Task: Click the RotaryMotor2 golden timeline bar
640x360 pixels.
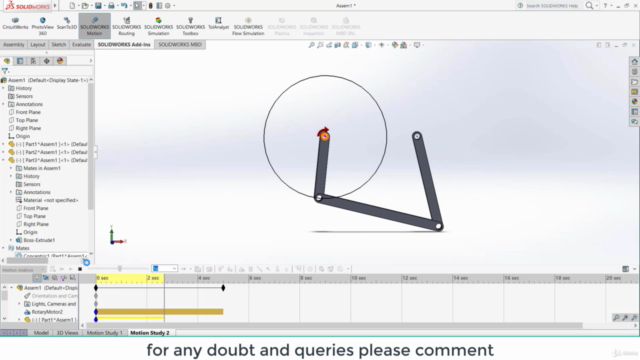Action: [x=160, y=312]
